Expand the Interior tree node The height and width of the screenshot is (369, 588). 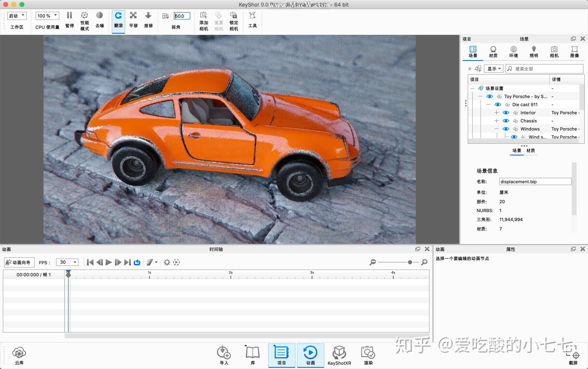tap(496, 113)
